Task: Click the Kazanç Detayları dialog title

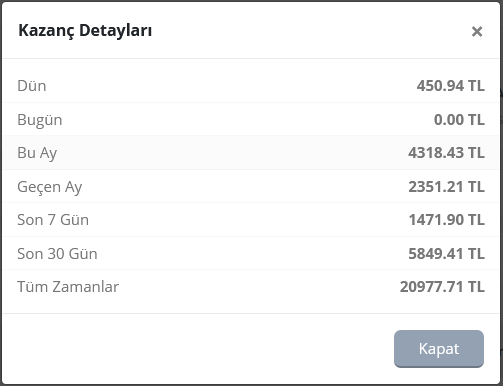Action: (x=85, y=31)
